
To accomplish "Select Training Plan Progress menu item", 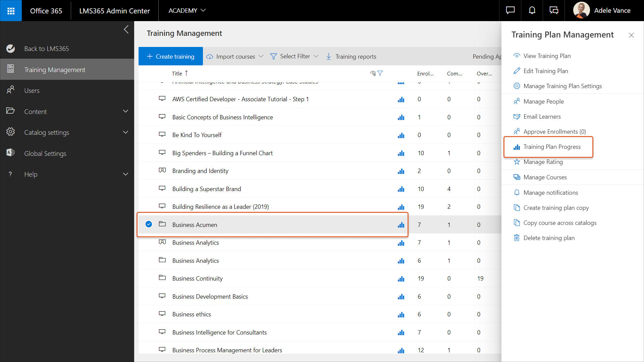I will click(552, 147).
